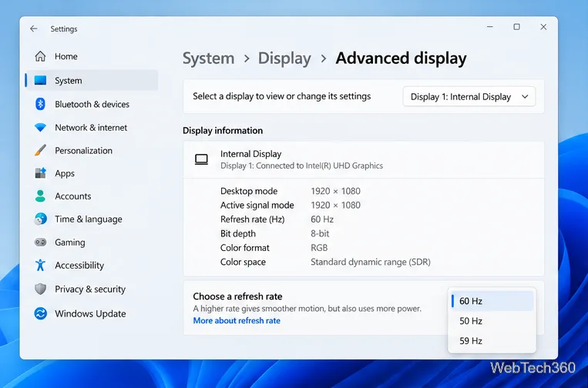Click Desktop mode value 1920 × 1080

pos(336,191)
